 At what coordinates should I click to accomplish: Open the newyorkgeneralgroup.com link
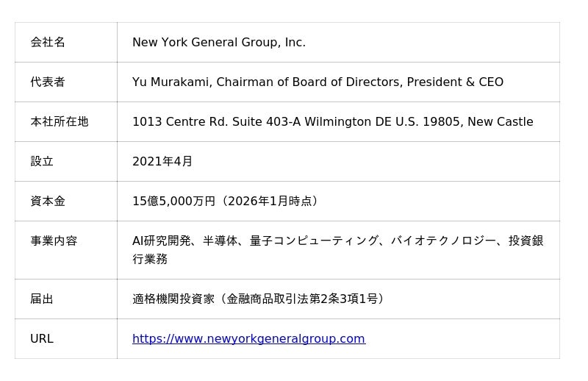point(248,339)
